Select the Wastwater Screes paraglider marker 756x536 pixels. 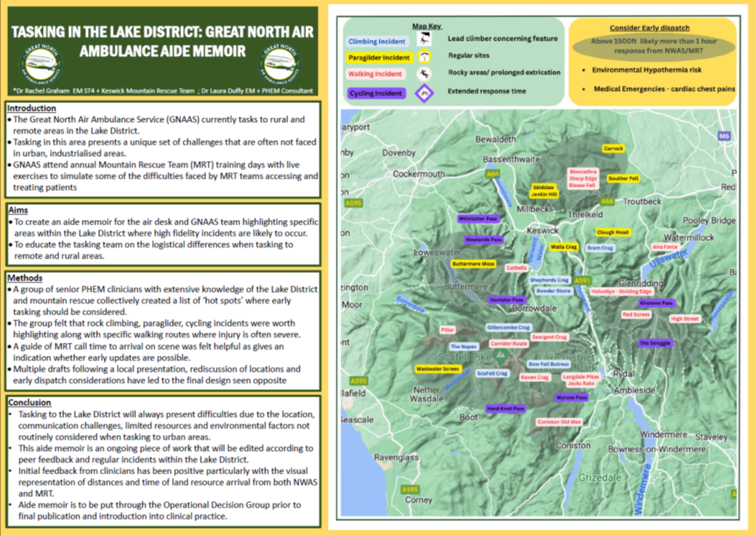tap(438, 369)
